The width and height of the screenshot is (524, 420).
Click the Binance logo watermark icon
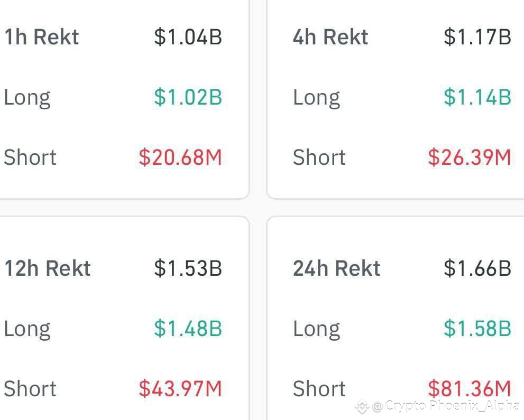point(362,406)
